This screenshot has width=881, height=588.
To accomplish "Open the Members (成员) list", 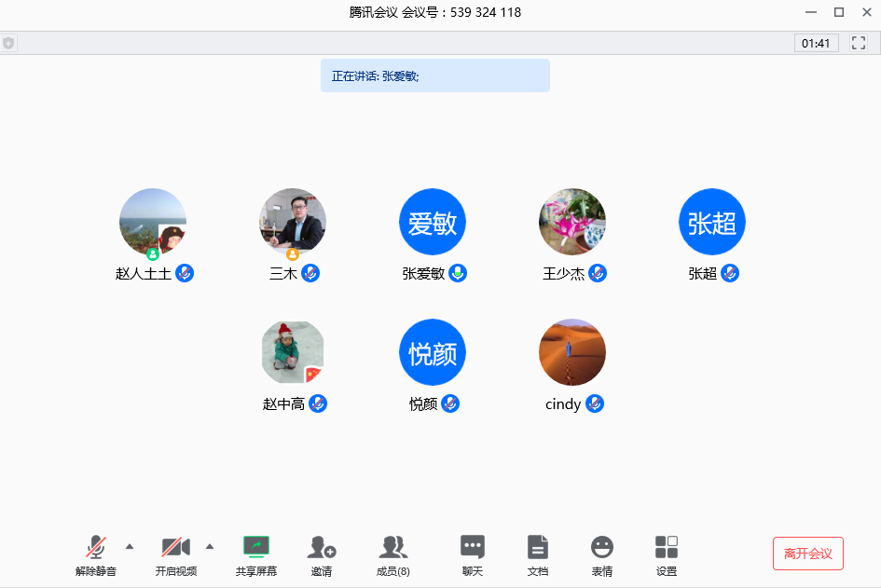I will click(x=392, y=548).
